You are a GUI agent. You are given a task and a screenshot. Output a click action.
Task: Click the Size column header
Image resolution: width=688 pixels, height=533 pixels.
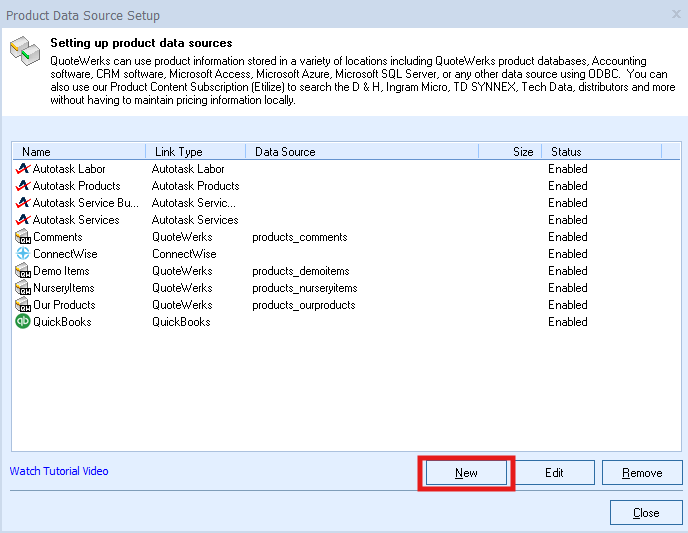click(x=510, y=152)
